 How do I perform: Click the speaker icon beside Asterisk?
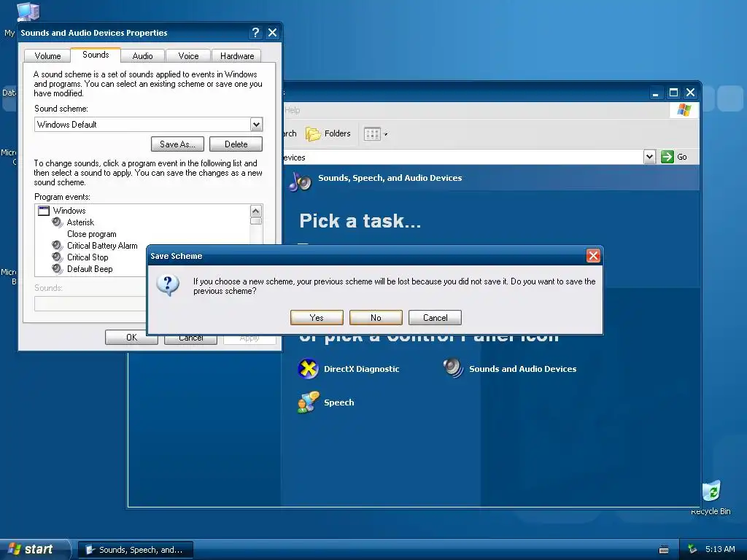click(58, 222)
